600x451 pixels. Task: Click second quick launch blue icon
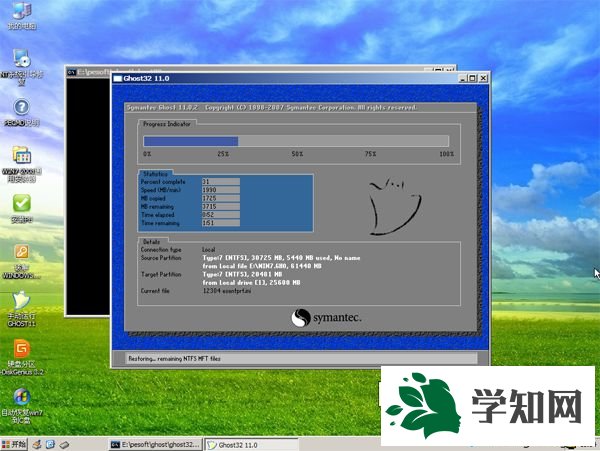50,444
